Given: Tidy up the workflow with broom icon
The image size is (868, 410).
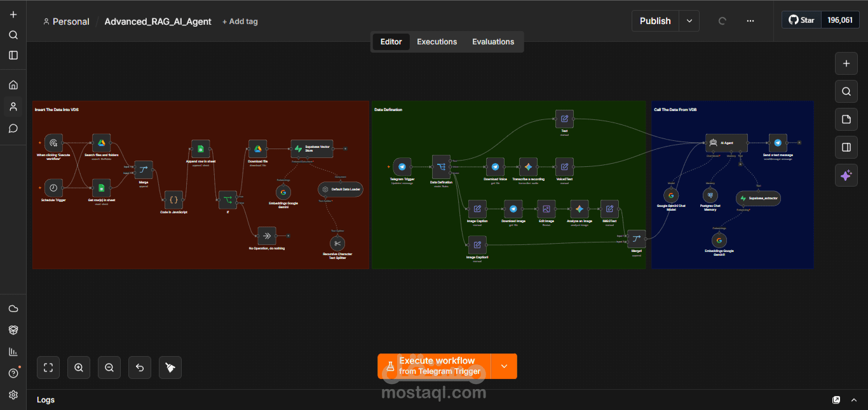Looking at the screenshot, I should point(170,367).
